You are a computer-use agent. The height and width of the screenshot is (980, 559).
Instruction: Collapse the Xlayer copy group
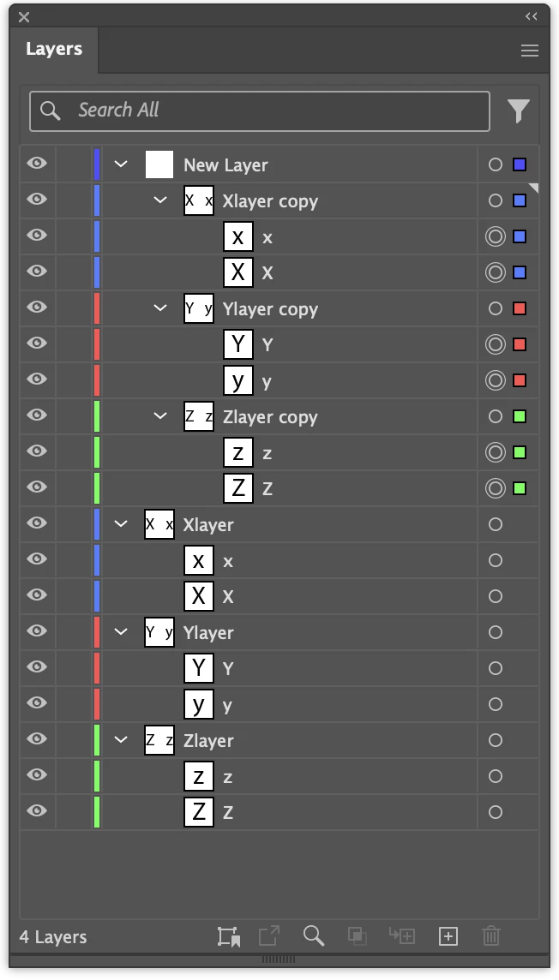click(x=160, y=200)
